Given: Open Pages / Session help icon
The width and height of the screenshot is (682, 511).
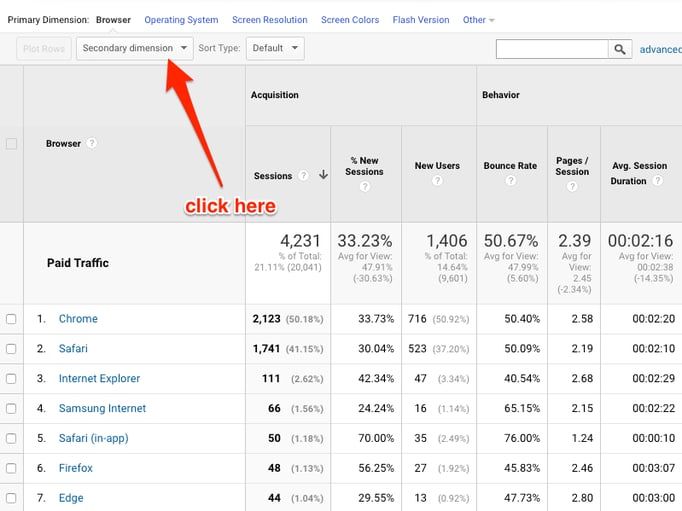Looking at the screenshot, I should [x=572, y=187].
